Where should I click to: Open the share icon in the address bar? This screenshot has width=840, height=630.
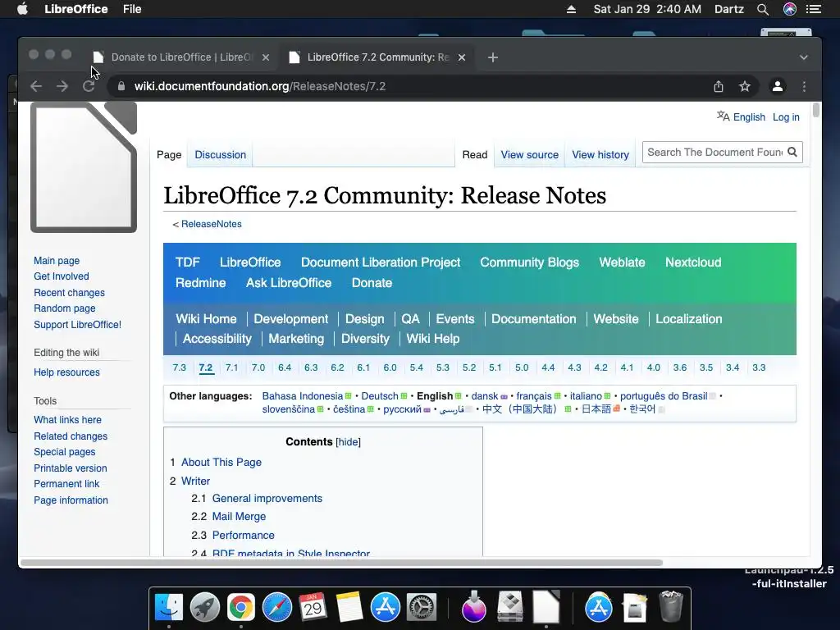(x=719, y=86)
